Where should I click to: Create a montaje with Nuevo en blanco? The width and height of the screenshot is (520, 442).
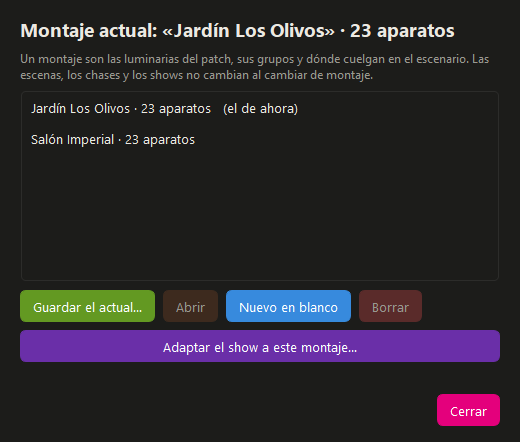tap(288, 306)
